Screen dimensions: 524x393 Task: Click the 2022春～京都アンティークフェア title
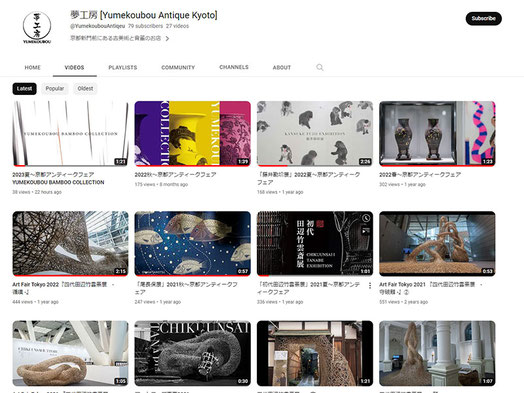(420, 174)
